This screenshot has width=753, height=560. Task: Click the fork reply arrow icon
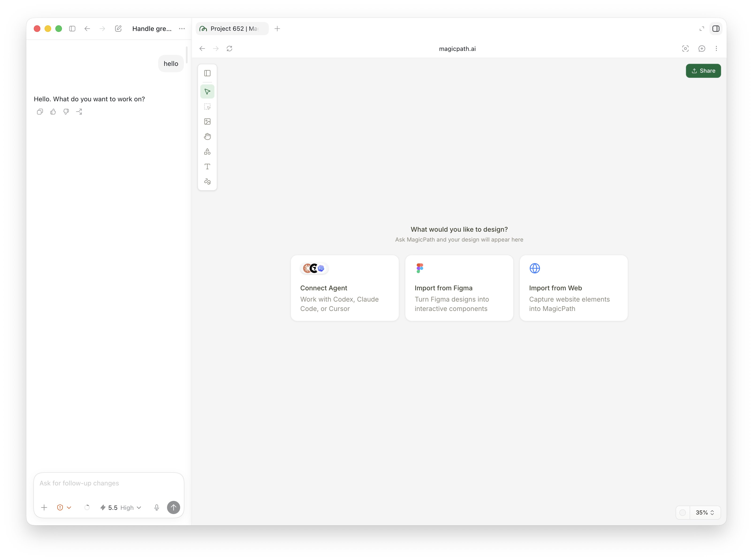pos(79,112)
